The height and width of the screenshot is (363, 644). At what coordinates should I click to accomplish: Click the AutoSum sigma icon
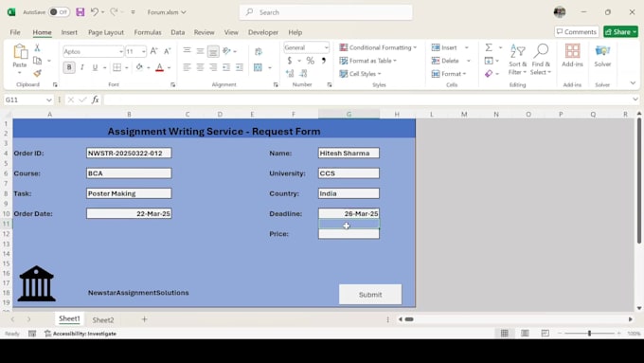pyautogui.click(x=489, y=47)
